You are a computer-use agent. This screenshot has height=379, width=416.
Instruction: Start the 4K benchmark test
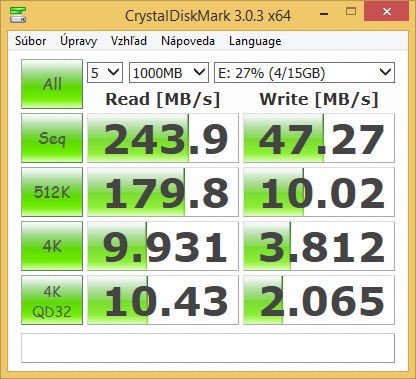click(52, 246)
